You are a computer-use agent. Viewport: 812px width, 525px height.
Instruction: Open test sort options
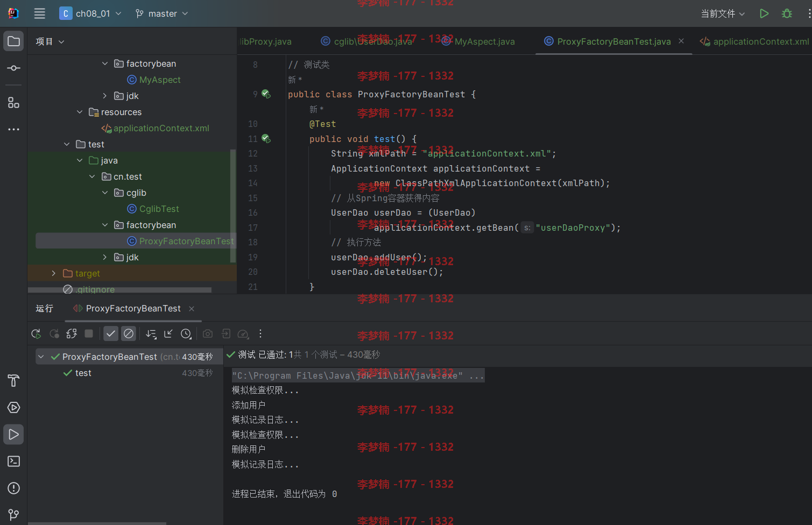tap(151, 334)
